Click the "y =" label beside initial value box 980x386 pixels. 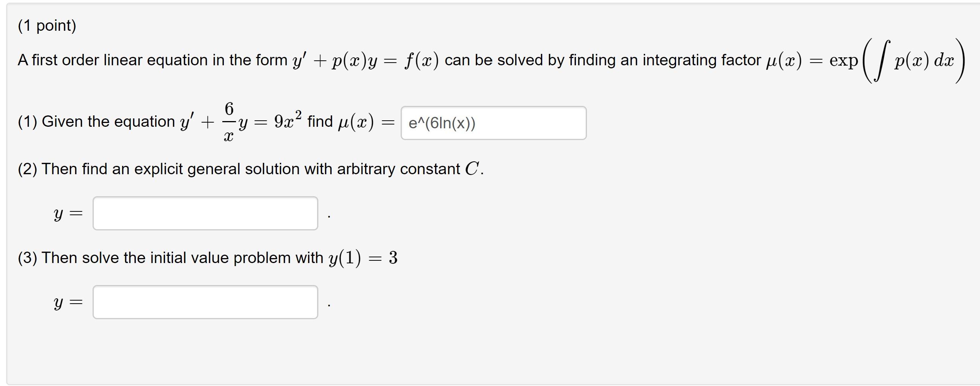[x=68, y=303]
